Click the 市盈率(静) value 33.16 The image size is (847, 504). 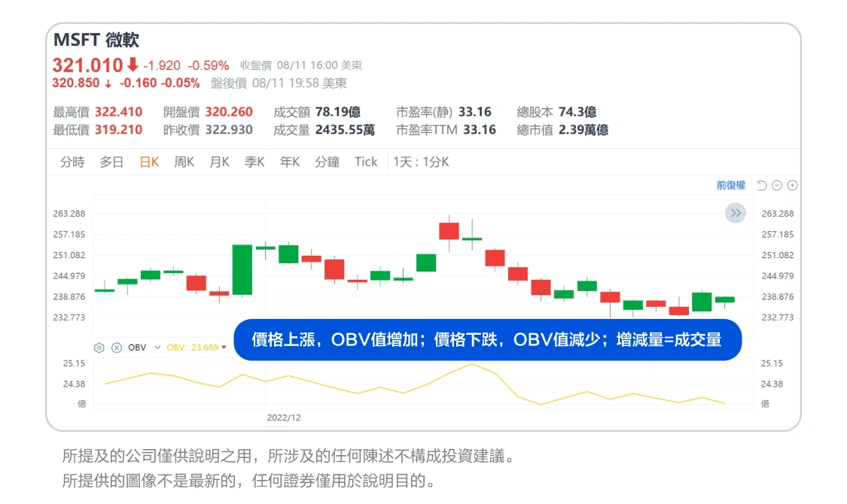475,111
